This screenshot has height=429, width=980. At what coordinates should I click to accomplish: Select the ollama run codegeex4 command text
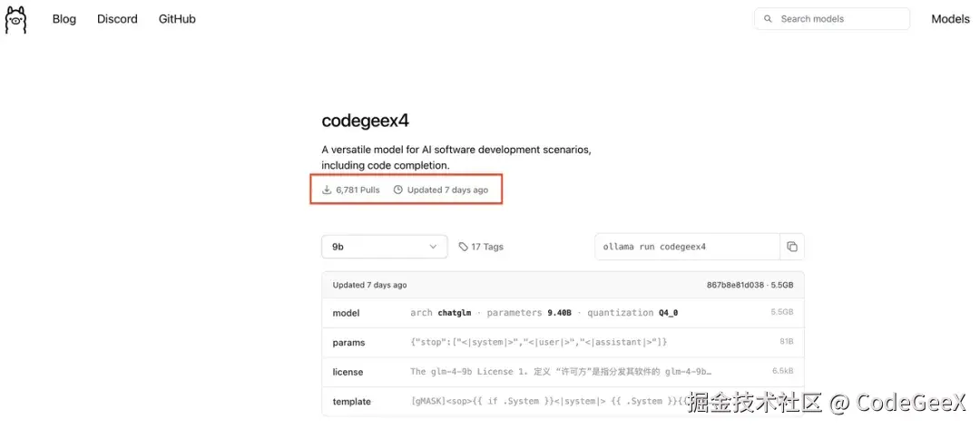tap(654, 247)
